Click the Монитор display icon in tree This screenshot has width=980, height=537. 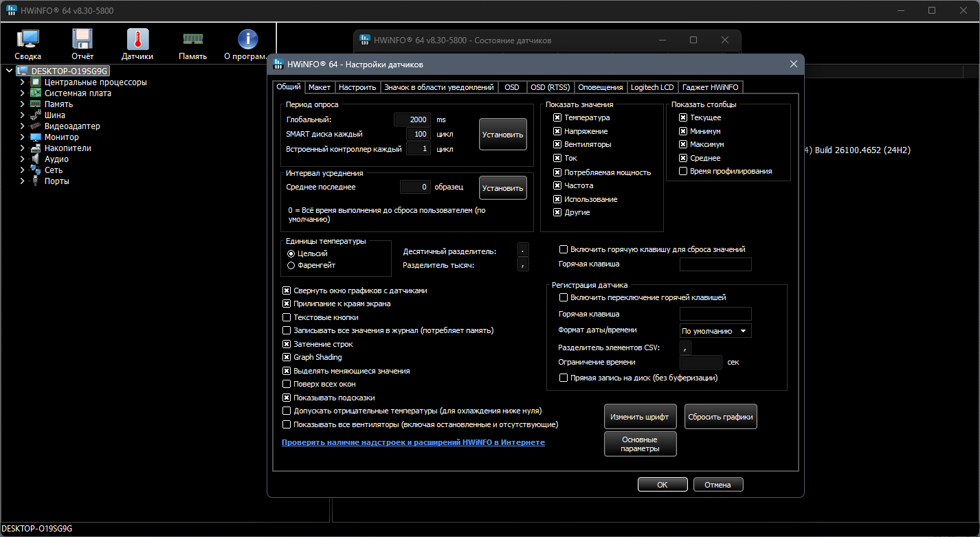point(36,137)
